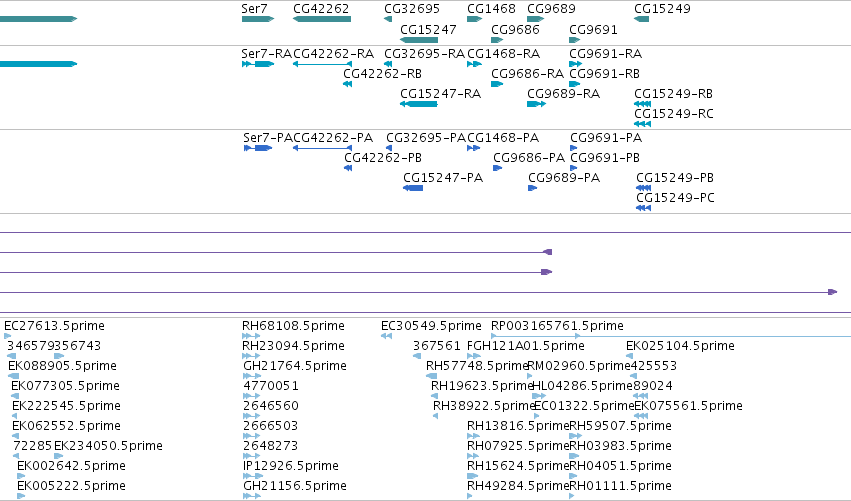Select the CG15249 gene label
Image resolution: width=851 pixels, height=501 pixels.
[662, 9]
